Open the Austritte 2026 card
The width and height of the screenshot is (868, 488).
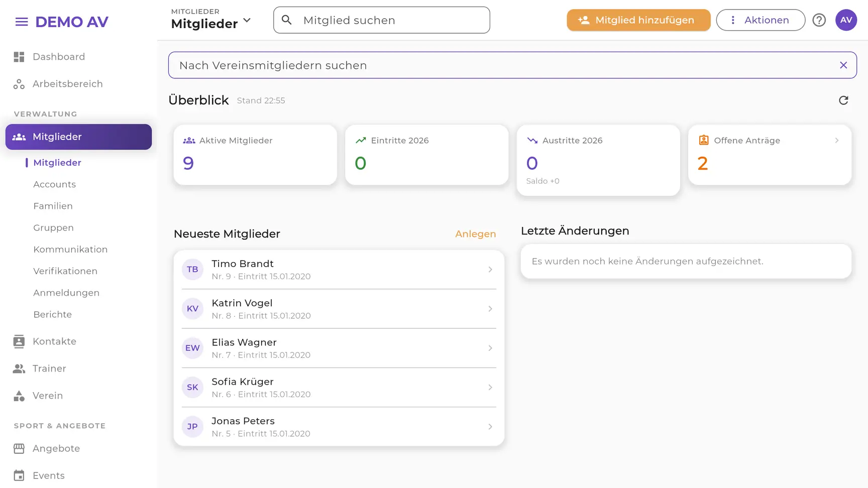point(598,160)
